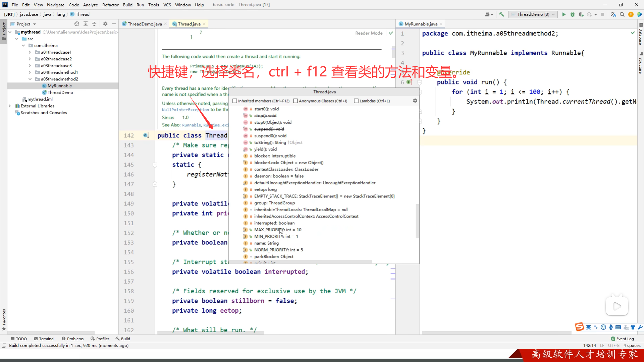The width and height of the screenshot is (644, 362).
Task: Click the green Run button
Action: tap(564, 14)
